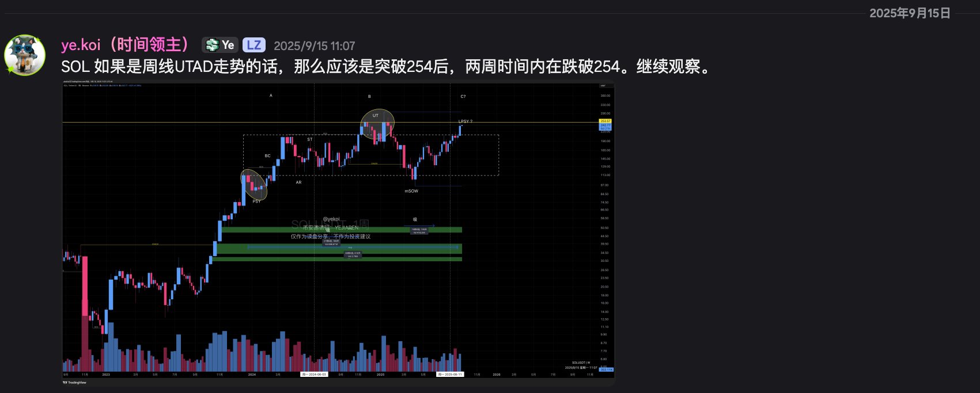The width and height of the screenshot is (980, 393).
Task: Click the 2025年9月15日 date divider label
Action: (x=910, y=13)
